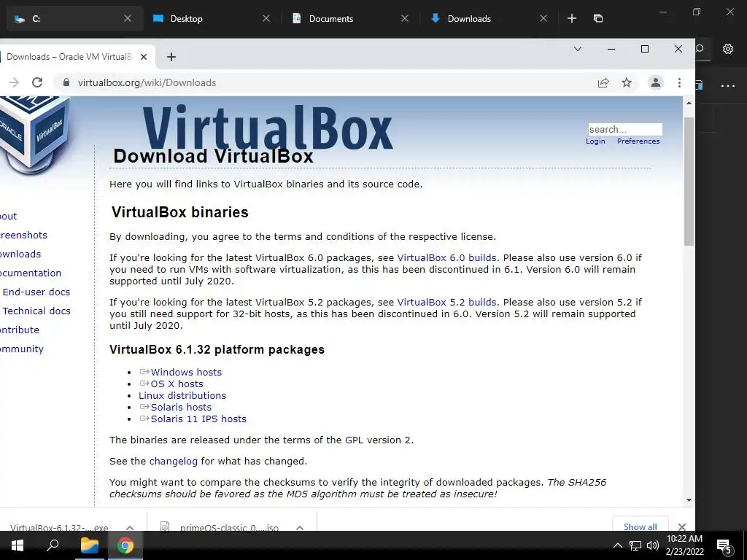Open File Explorer from the taskbar
747x560 pixels.
pyautogui.click(x=89, y=545)
